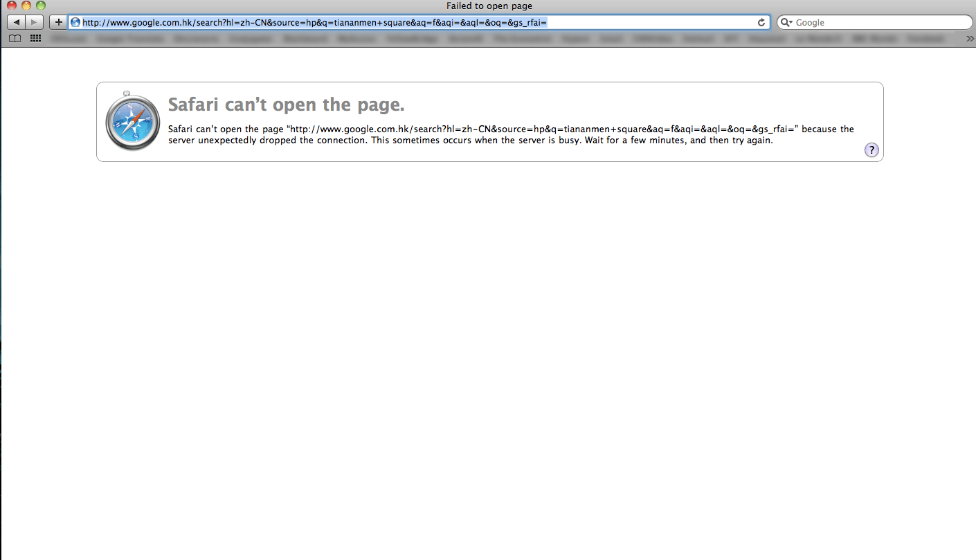The width and height of the screenshot is (976, 560).
Task: Minimize the window with yellow button
Action: pyautogui.click(x=26, y=6)
